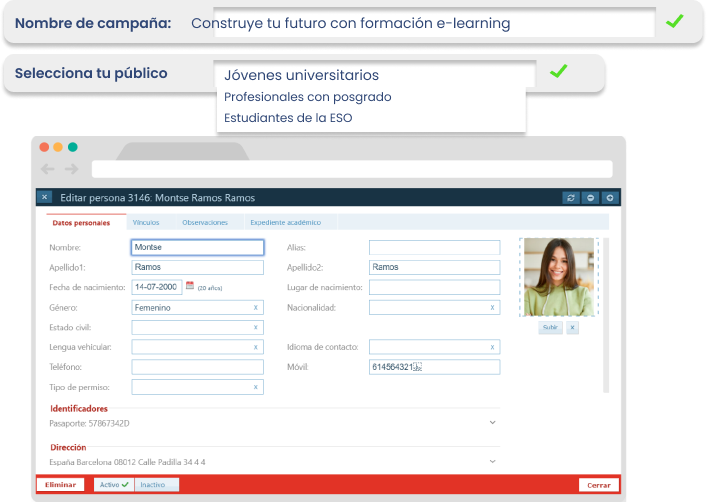Screen dimensions: 707x502
Task: Open the Género dropdown showing Femenino
Action: (x=197, y=308)
